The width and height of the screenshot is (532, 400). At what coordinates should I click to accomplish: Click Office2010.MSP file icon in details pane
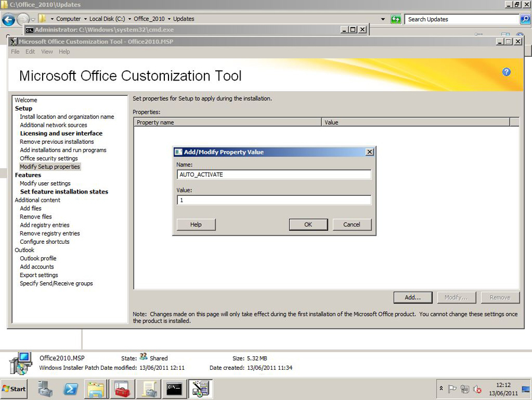click(x=20, y=363)
